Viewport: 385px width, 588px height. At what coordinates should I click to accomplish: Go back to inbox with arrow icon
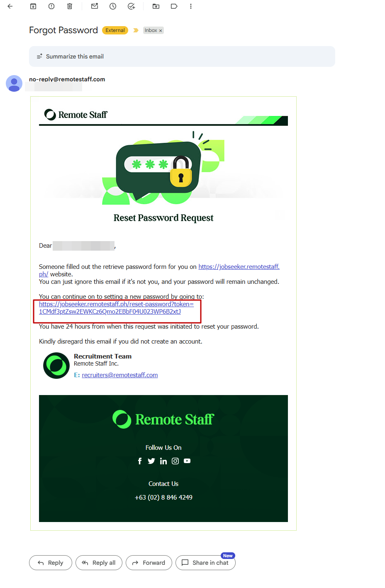(x=10, y=6)
